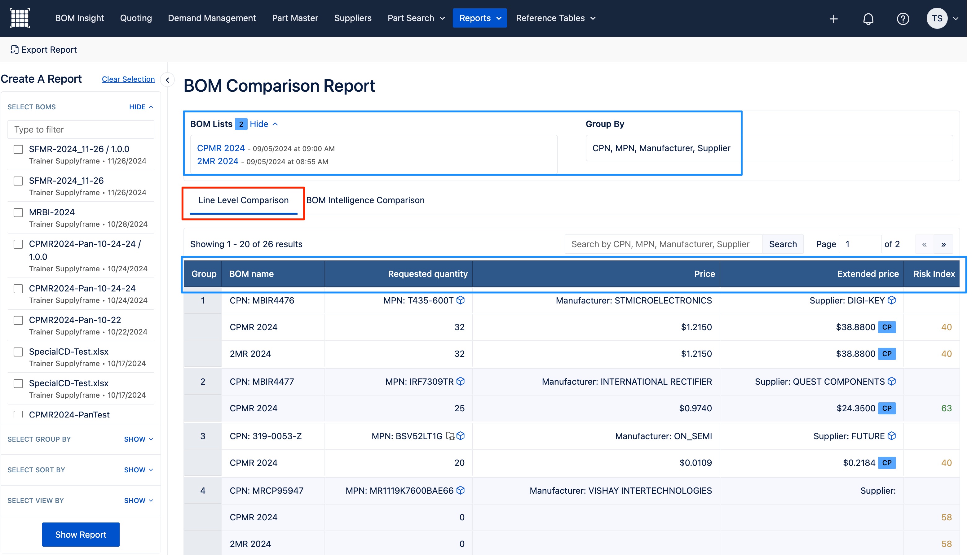This screenshot has height=555, width=980.
Task: Click Show Report button
Action: point(81,535)
